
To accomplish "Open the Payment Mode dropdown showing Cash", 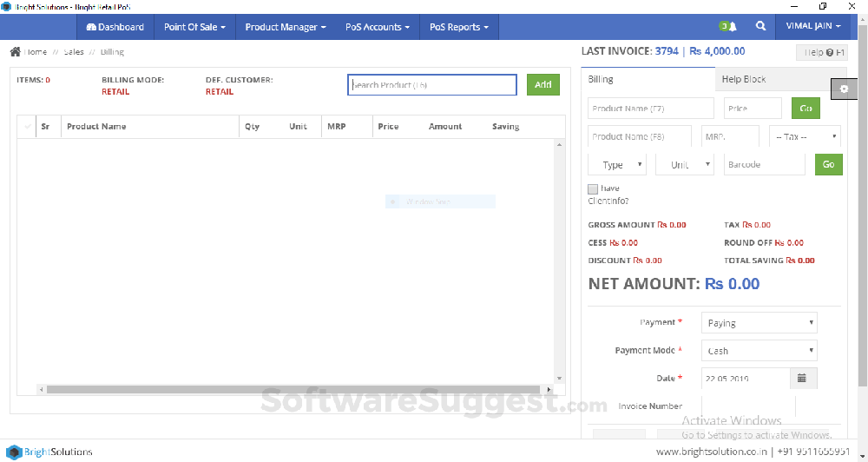I will [x=759, y=351].
